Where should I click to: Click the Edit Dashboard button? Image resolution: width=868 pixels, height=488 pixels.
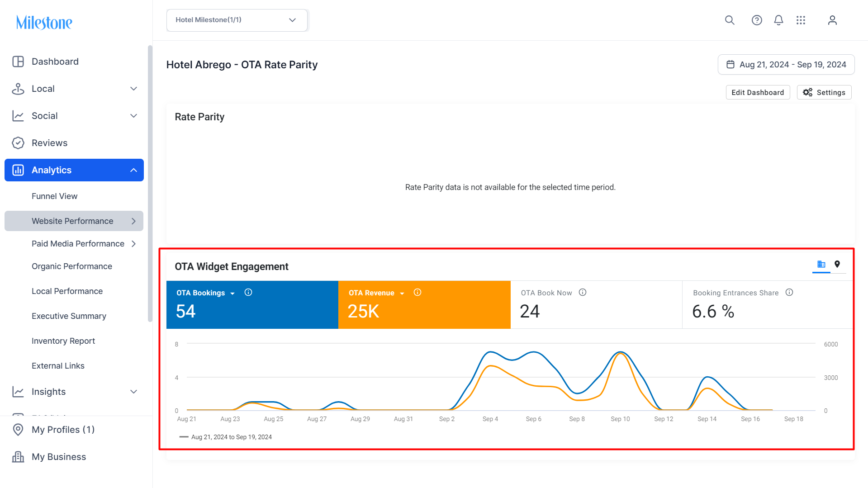click(758, 92)
